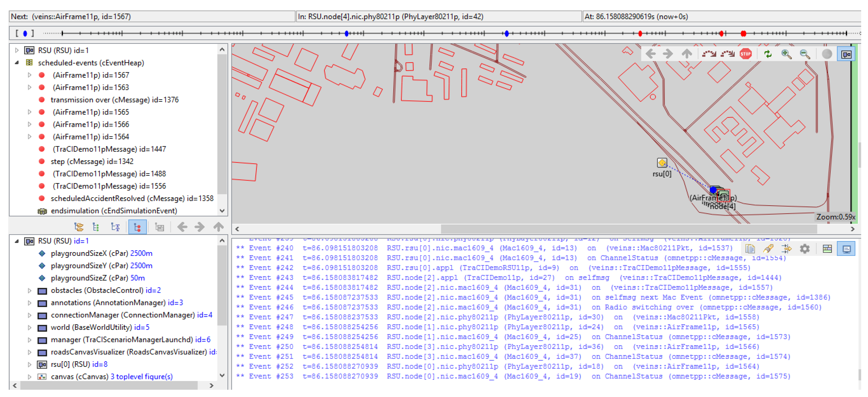
Task: Select transmission over cMessage id=1376
Action: (x=114, y=100)
